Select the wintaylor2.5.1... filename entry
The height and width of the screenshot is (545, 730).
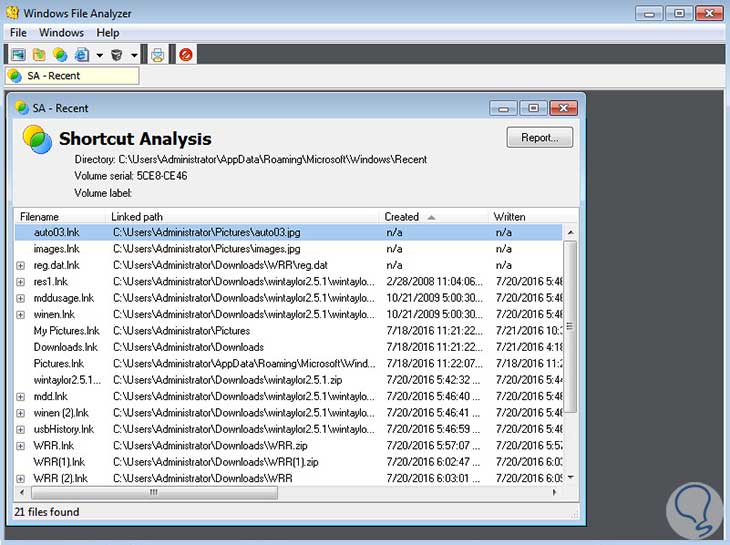click(67, 380)
